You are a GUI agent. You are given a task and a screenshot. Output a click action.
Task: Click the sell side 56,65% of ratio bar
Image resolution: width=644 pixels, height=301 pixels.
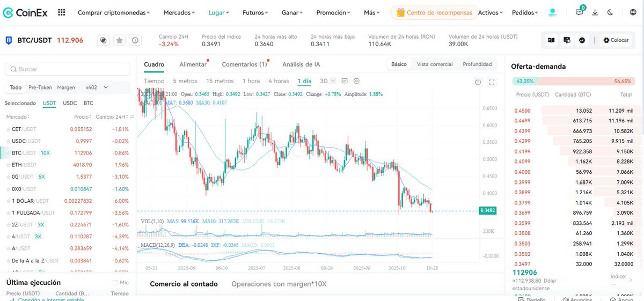click(623, 82)
